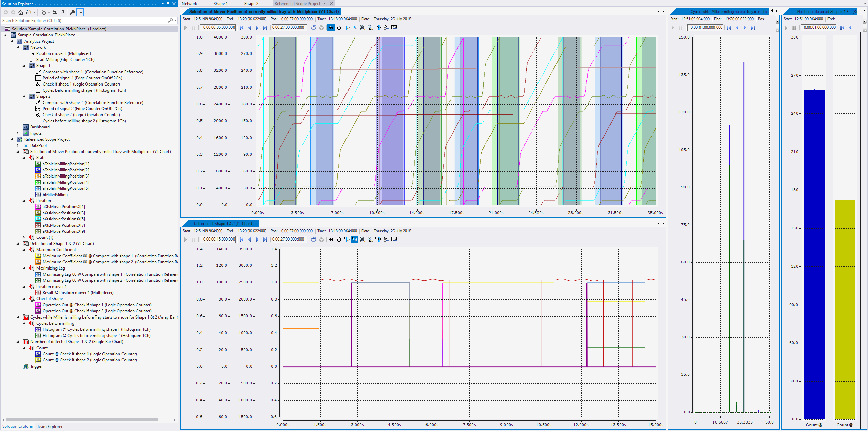Expand the Inputs node
Screen dimensions: 868x431
point(18,133)
